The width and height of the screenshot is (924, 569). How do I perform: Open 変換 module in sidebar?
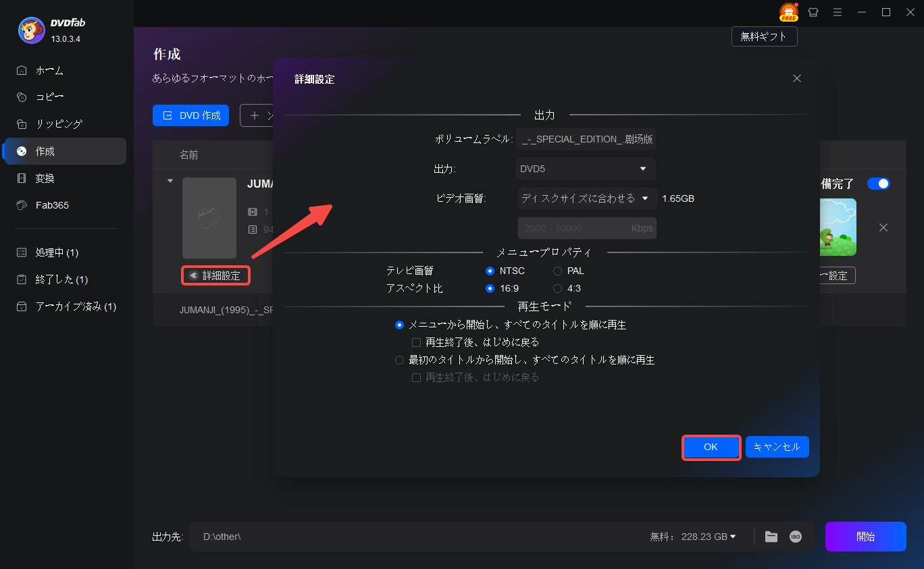coord(65,178)
